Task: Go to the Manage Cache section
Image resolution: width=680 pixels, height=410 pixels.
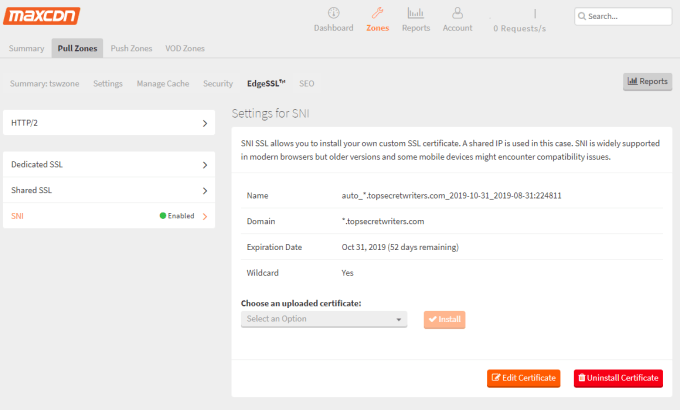Action: pos(162,84)
